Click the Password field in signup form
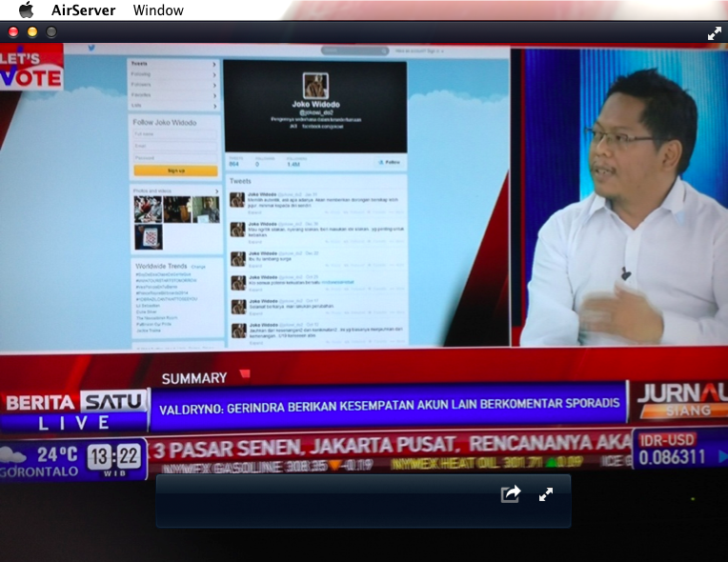 (x=175, y=158)
